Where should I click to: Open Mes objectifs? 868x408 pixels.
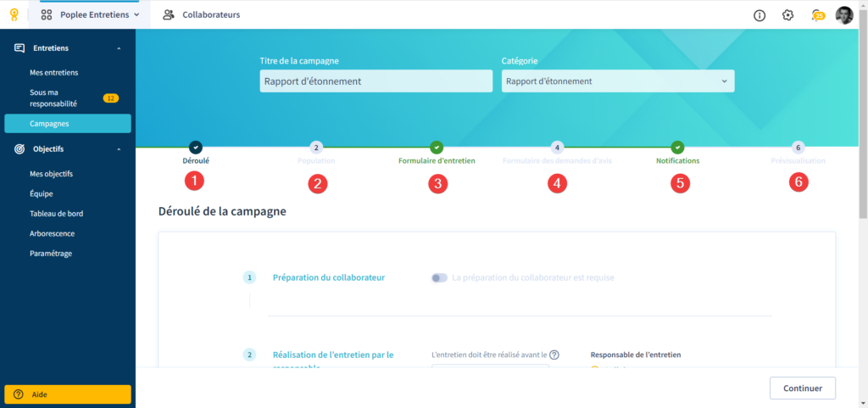click(51, 174)
